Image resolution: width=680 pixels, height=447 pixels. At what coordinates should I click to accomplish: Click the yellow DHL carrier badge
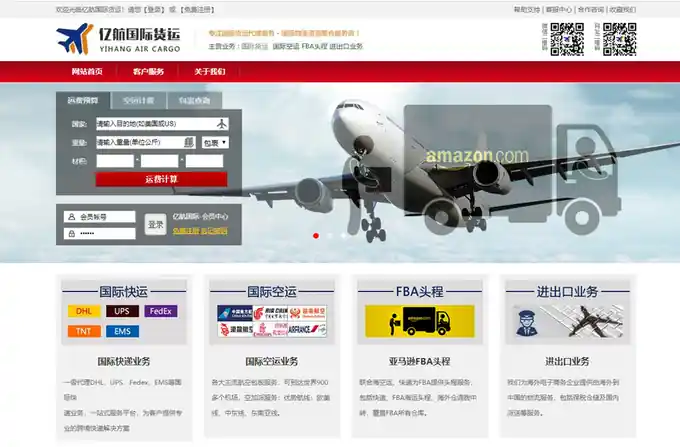84,311
